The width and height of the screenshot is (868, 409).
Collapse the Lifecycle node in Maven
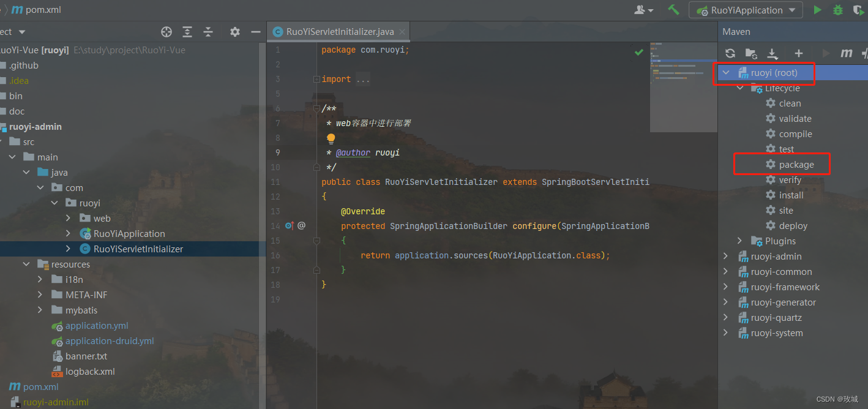(x=740, y=88)
